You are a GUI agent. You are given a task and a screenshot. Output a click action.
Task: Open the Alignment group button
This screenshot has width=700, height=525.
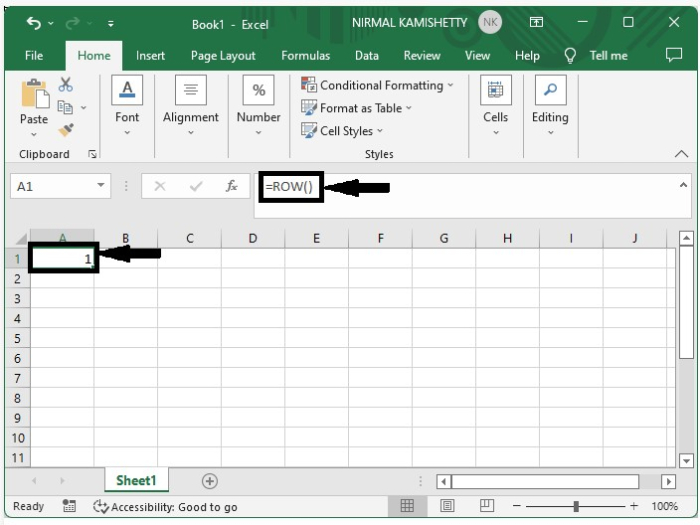191,106
